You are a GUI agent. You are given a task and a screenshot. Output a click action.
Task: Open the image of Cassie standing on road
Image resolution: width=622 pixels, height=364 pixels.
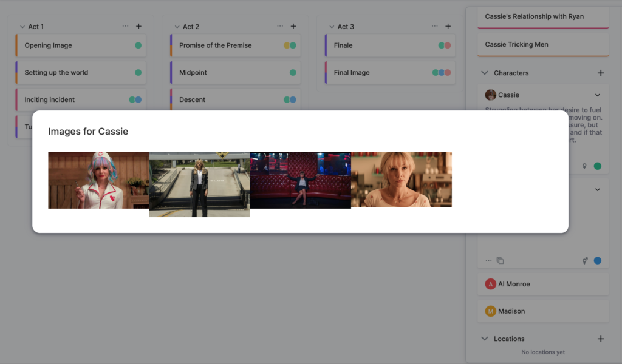click(199, 184)
